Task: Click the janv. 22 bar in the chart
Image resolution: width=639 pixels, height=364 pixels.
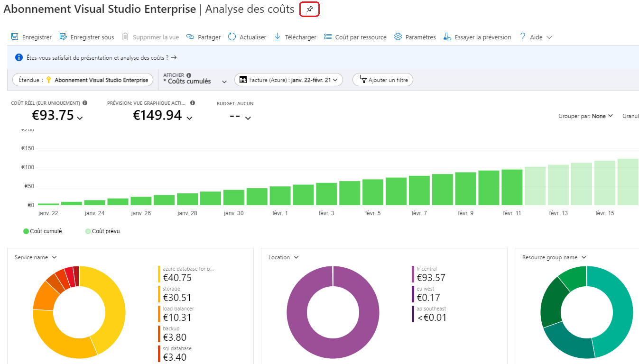Action: coord(48,204)
